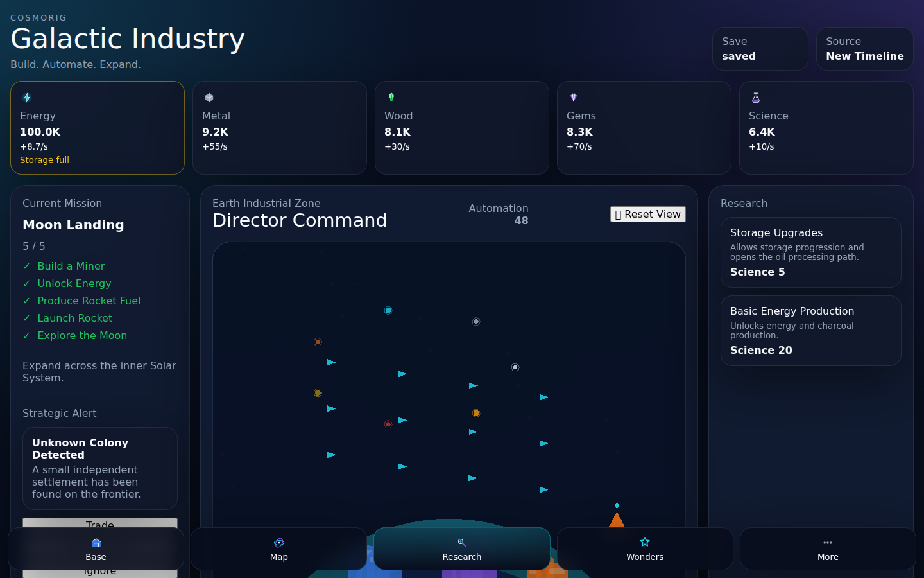Open the Research tab in the bottom bar
Screen dimensions: 924x578
coord(462,549)
